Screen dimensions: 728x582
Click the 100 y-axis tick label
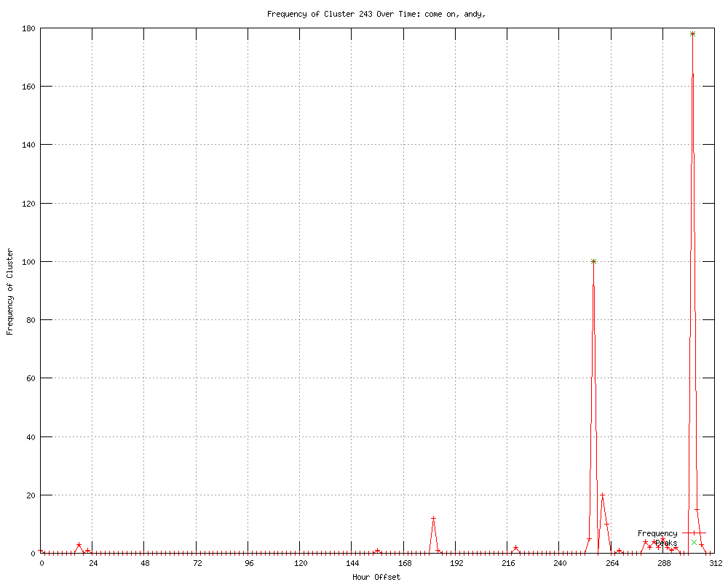(28, 262)
